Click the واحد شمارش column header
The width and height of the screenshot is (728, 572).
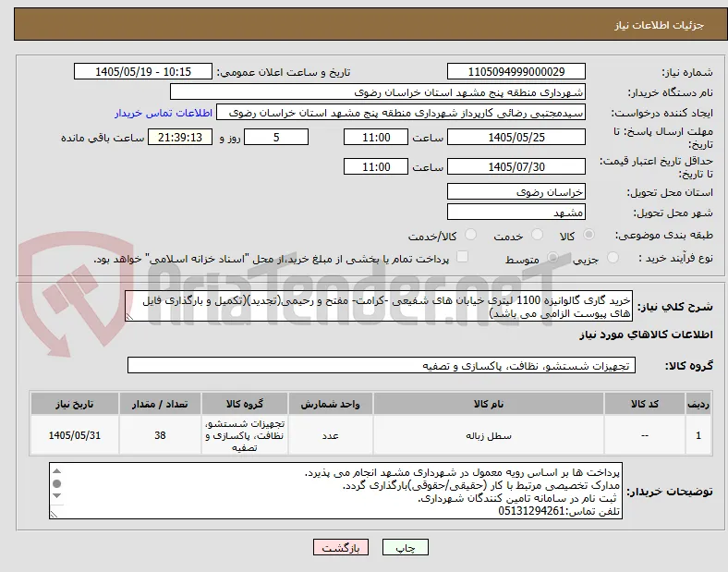click(x=330, y=404)
